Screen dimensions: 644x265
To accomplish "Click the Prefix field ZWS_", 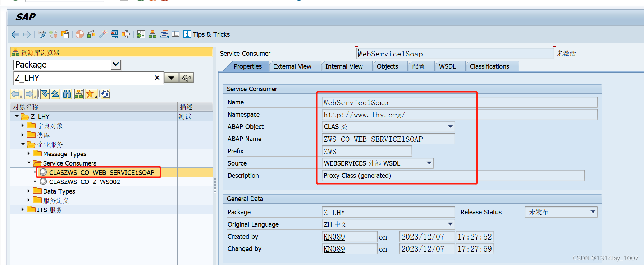I will [367, 151].
